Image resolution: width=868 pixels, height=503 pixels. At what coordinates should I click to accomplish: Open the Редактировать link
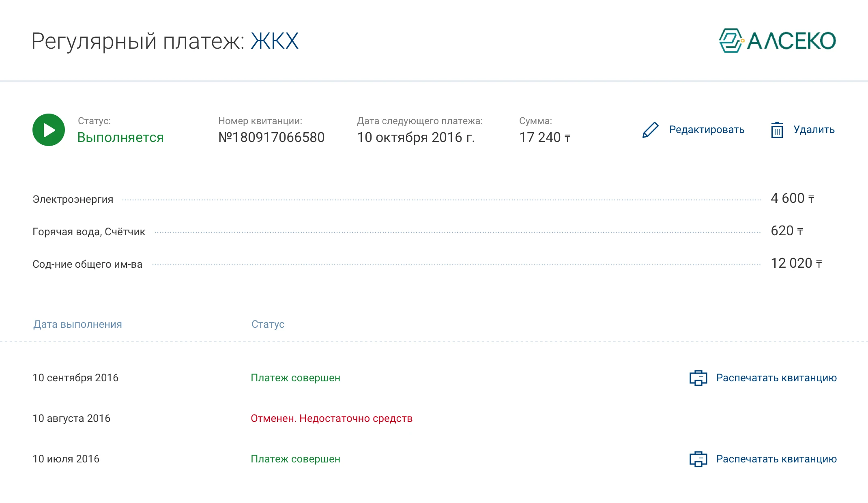point(707,130)
